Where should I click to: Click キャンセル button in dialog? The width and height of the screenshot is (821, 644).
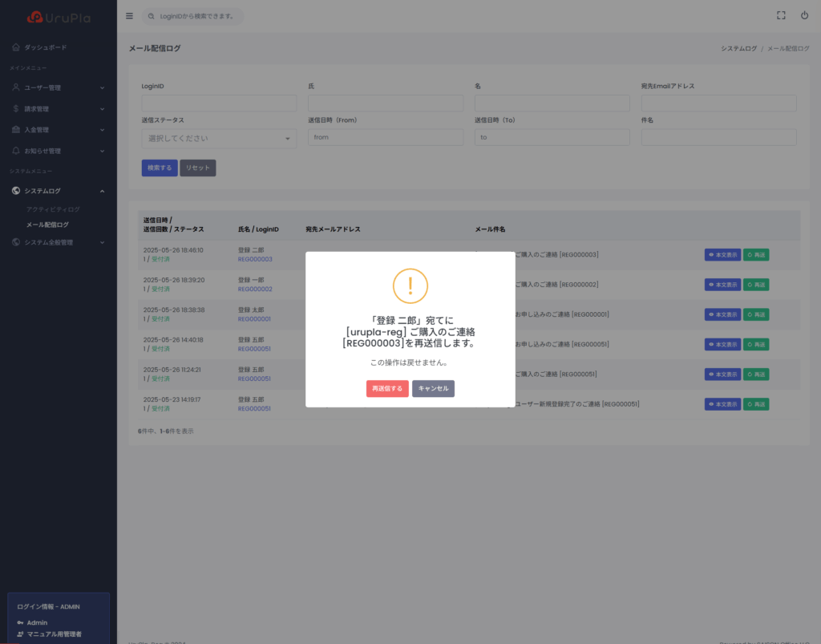coord(433,388)
